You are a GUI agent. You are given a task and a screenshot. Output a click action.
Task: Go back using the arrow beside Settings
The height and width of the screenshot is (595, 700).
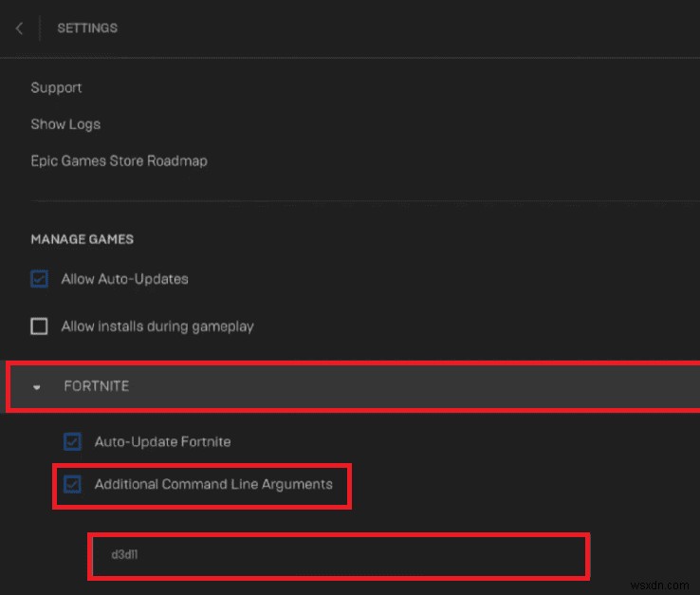(19, 28)
